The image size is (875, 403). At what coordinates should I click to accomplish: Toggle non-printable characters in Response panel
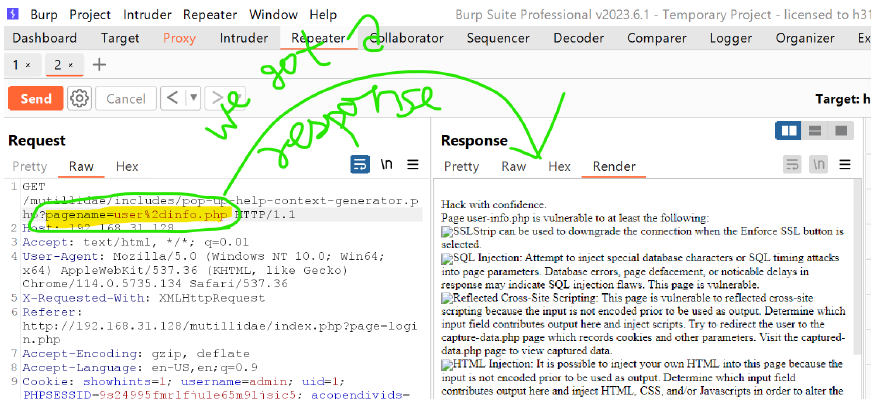[x=819, y=165]
